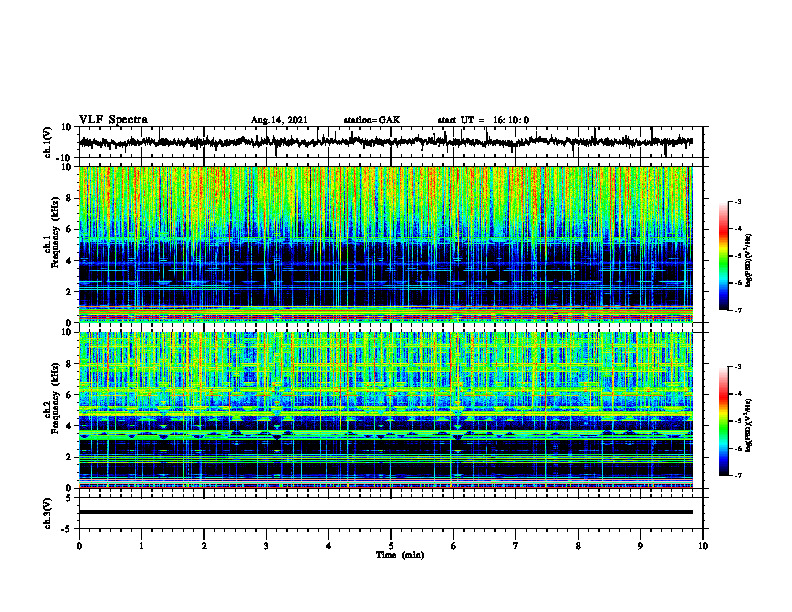This screenshot has width=792, height=612.
Task: Click the ch.3(V) axis label
Action: pos(48,513)
